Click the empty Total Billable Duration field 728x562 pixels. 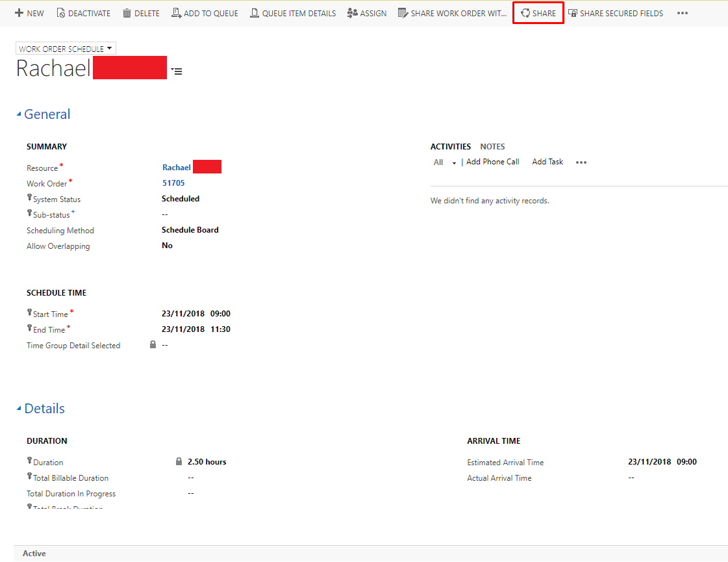click(191, 478)
